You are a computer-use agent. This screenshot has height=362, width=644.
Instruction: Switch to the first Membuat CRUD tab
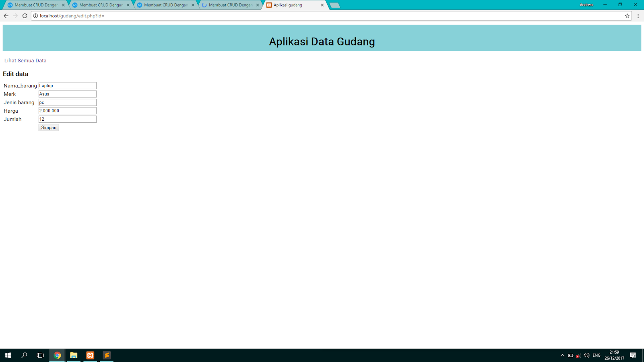(x=36, y=5)
